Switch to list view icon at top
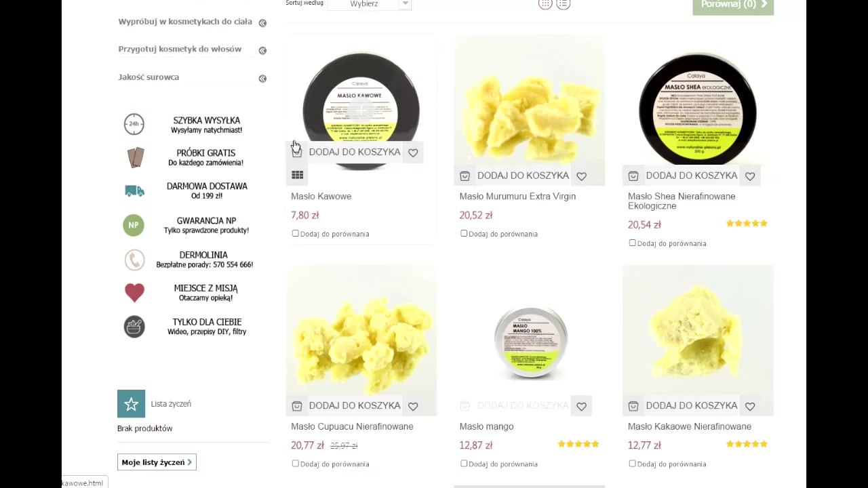 coord(564,4)
